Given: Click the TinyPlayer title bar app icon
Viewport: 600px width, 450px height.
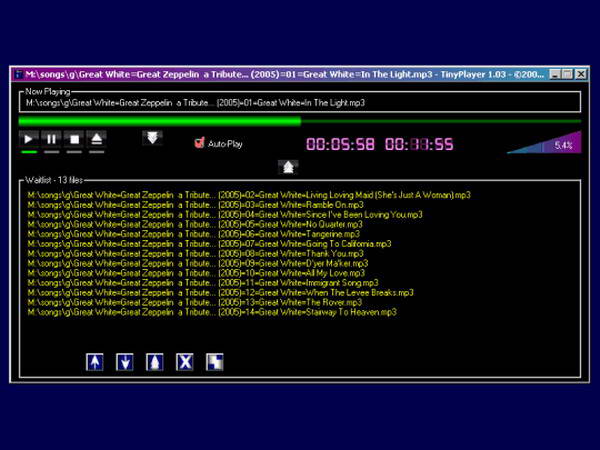Looking at the screenshot, I should click(x=18, y=74).
